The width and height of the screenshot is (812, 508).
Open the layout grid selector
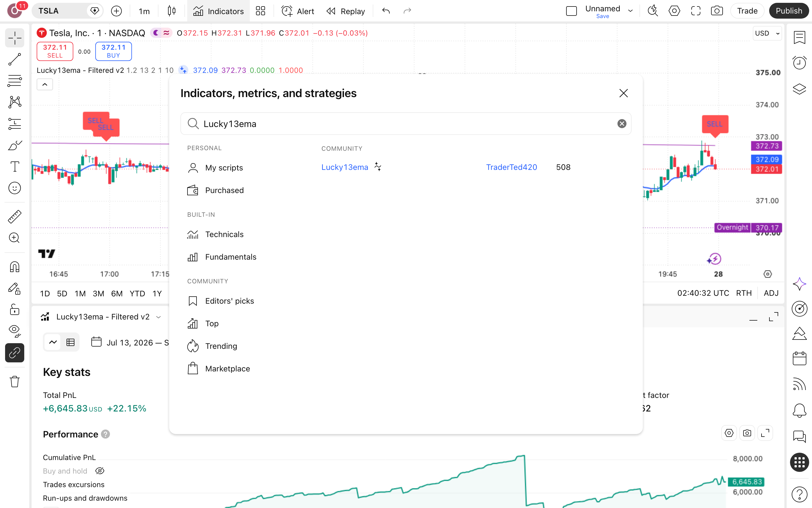[261, 11]
